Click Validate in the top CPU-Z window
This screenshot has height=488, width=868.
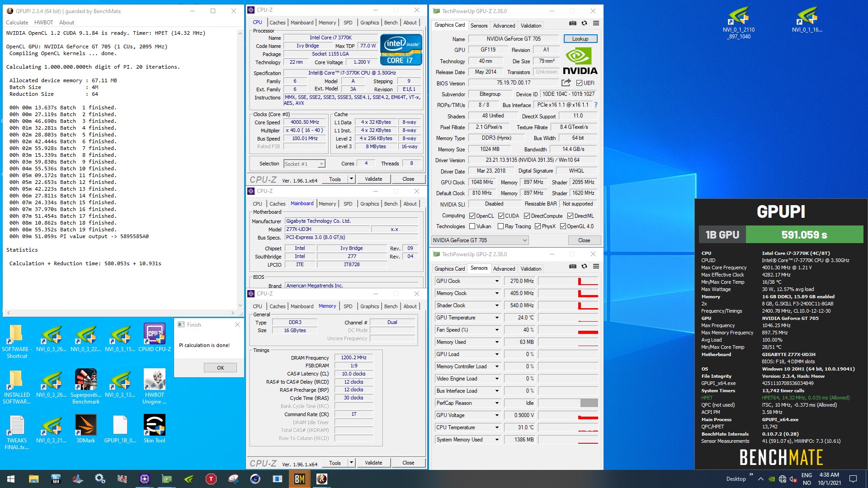373,179
